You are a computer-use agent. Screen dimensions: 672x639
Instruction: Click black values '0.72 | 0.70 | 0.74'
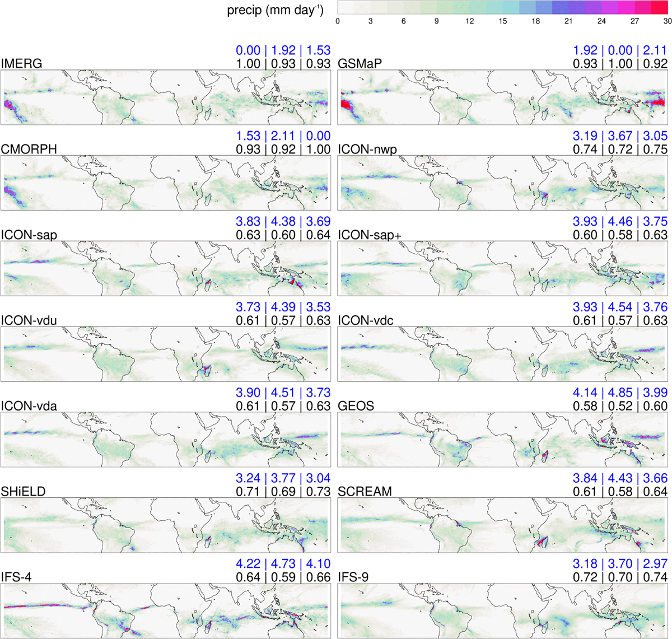[620, 578]
